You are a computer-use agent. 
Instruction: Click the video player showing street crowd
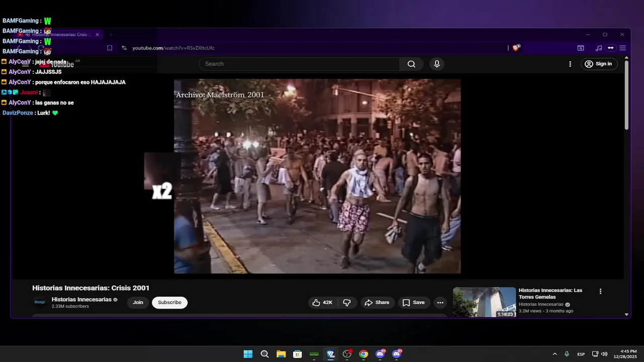click(317, 176)
